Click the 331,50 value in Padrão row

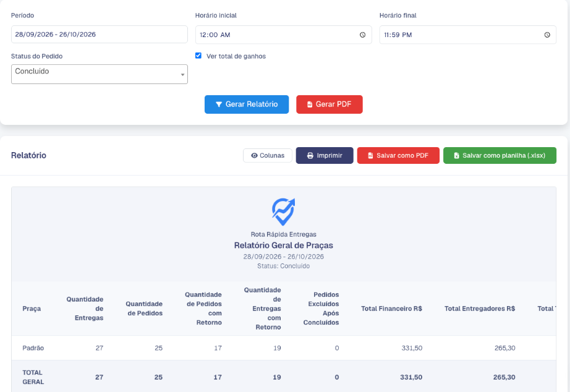412,348
